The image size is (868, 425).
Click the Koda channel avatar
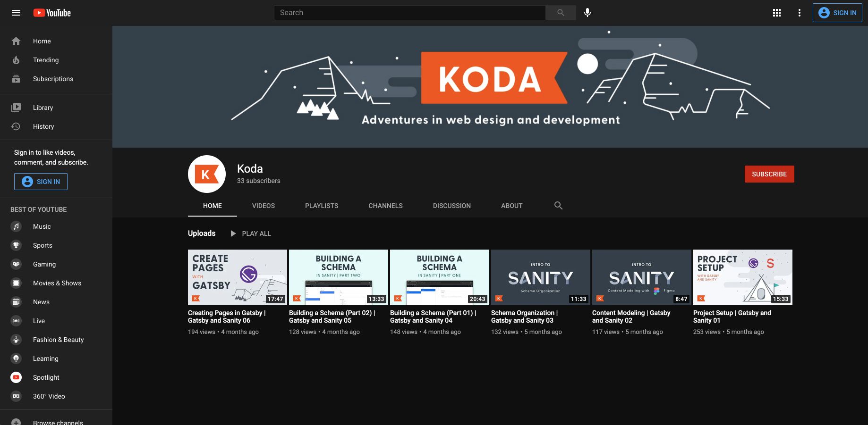pyautogui.click(x=207, y=174)
